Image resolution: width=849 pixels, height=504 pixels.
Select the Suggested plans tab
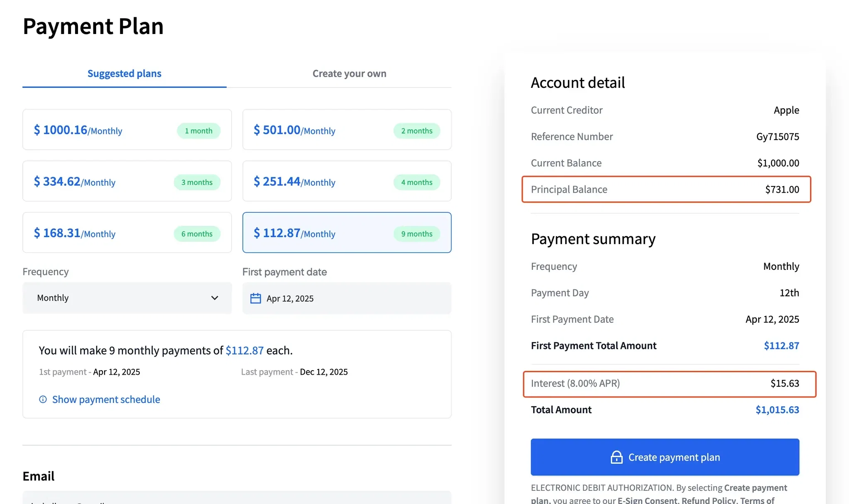[x=124, y=73]
